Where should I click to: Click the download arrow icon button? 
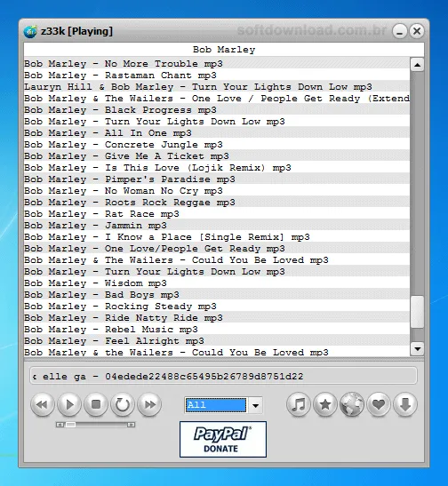tap(405, 404)
